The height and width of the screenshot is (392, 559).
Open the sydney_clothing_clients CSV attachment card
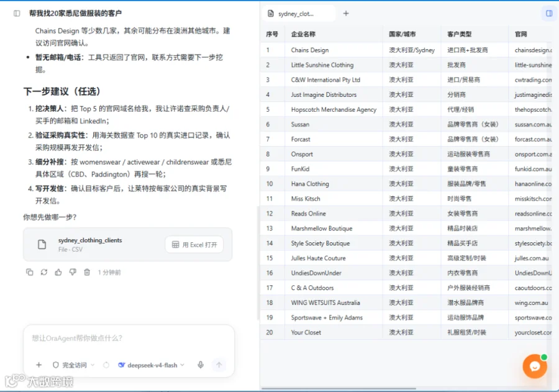coord(127,245)
